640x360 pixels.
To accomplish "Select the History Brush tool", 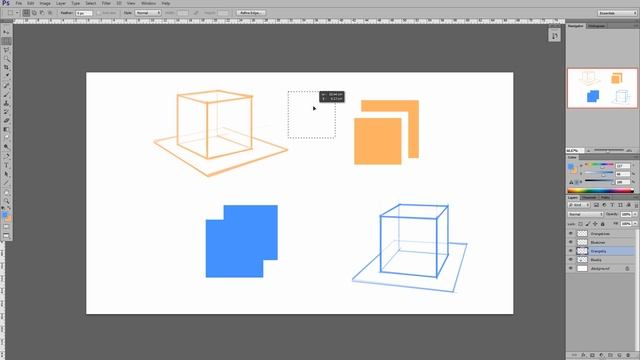I will (6, 112).
